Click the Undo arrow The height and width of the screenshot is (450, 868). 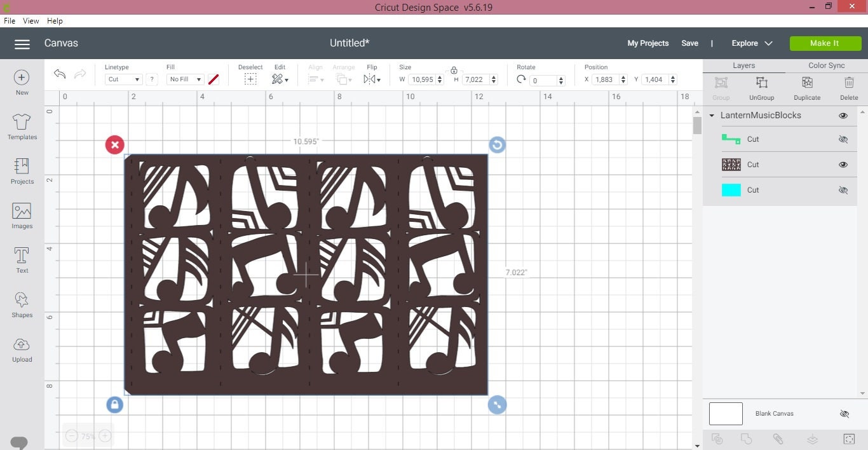pyautogui.click(x=60, y=74)
